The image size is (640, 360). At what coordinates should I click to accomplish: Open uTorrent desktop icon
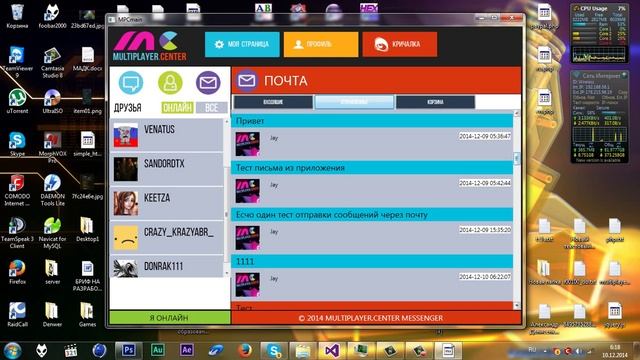pos(17,101)
